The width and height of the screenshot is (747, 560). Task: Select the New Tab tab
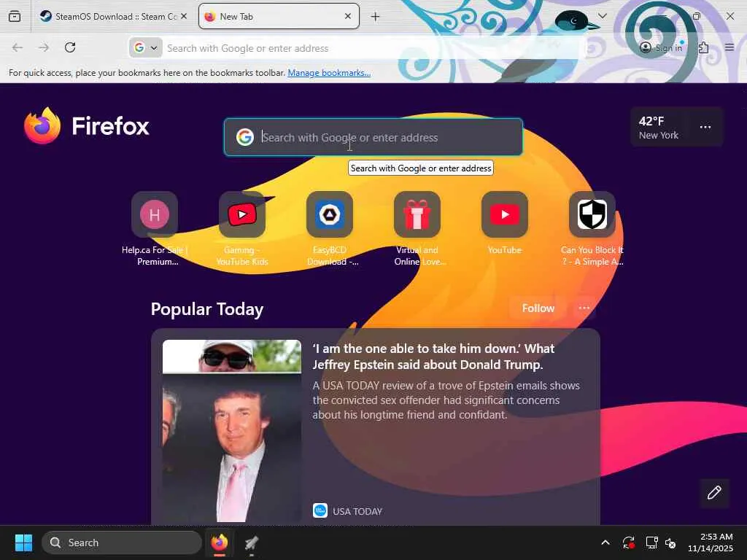pyautogui.click(x=278, y=17)
